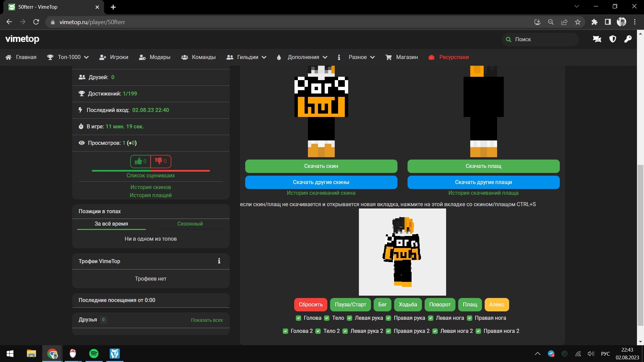
Task: Open the Ресурспаки menu item
Action: click(x=453, y=57)
